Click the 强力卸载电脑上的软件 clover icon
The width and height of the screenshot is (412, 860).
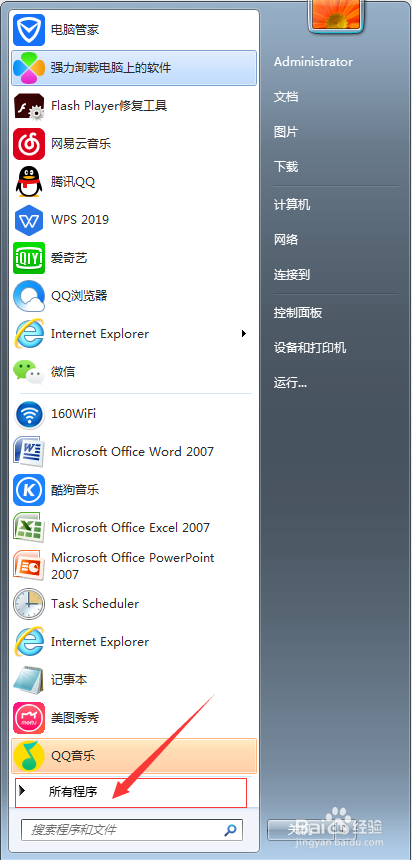click(x=29, y=68)
